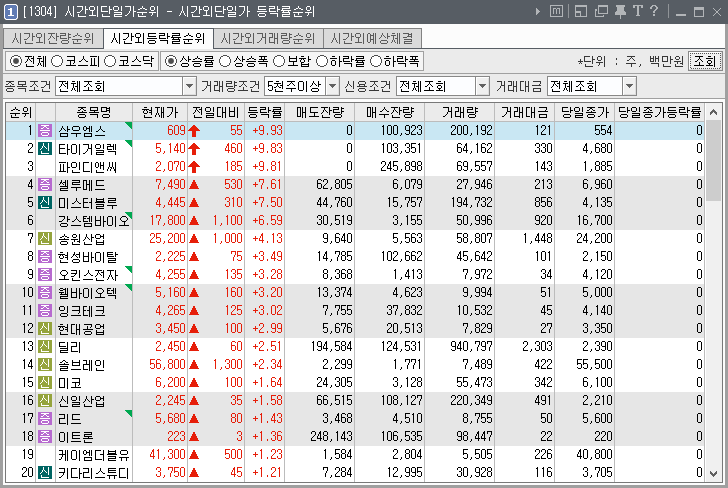
Task: Click the 매도잔량 column header
Action: click(x=320, y=112)
